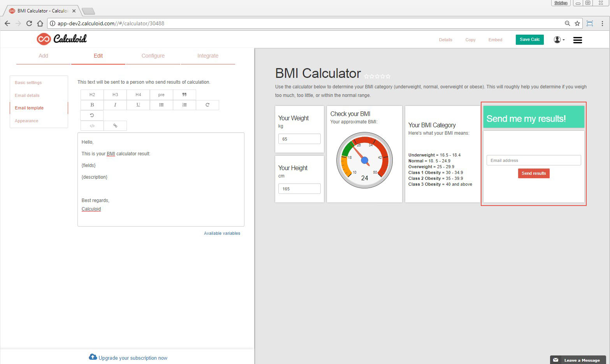The height and width of the screenshot is (364, 610).
Task: Apply pre (preformatted) text style
Action: point(161,95)
